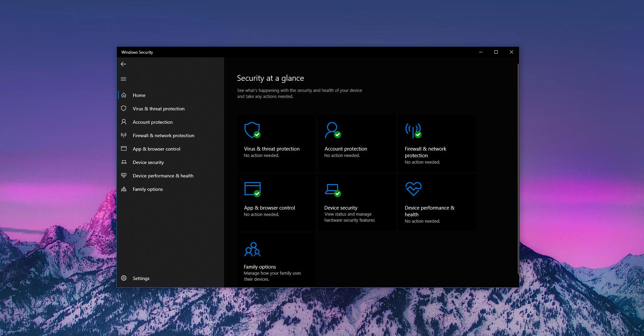
Task: Open the Family options tile title
Action: tap(260, 267)
